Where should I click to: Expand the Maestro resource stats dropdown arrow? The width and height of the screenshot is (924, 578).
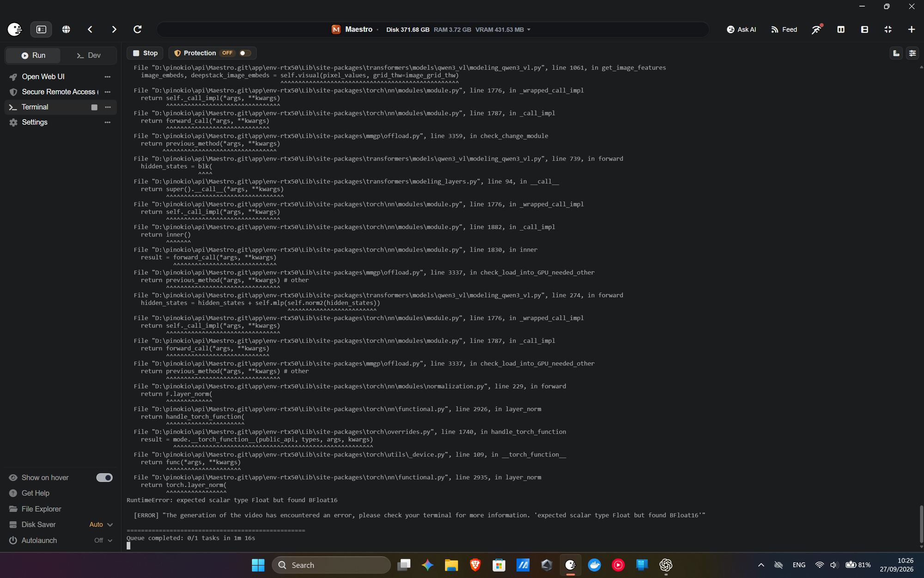tap(529, 30)
